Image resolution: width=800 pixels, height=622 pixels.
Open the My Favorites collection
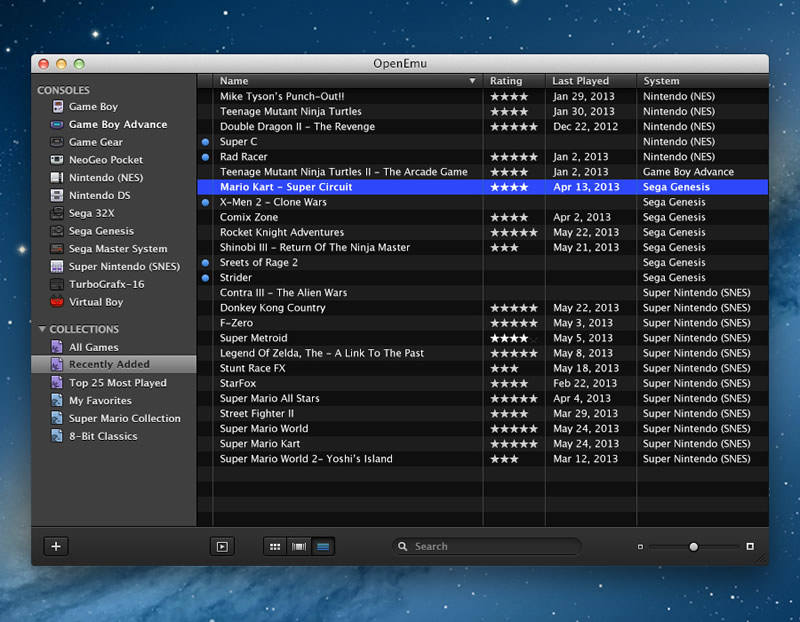[101, 401]
